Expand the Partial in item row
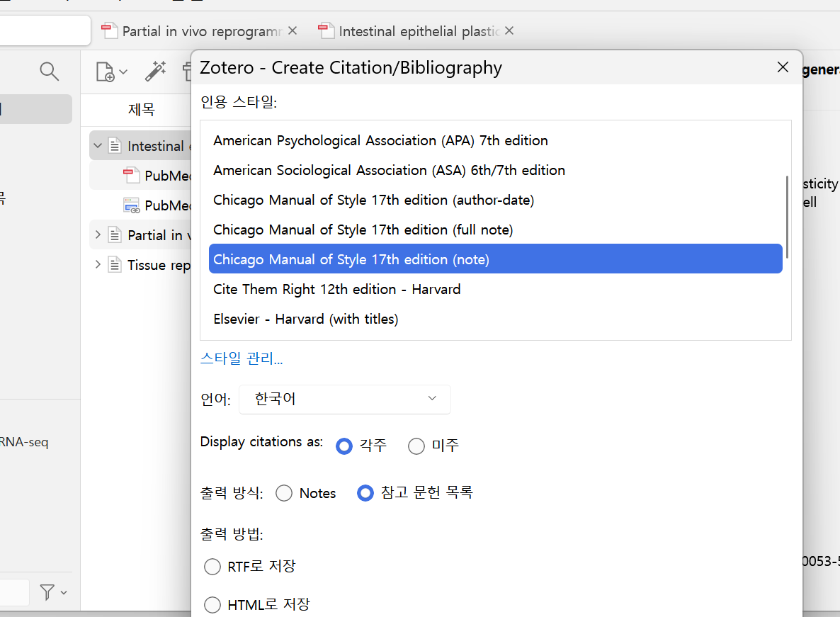The image size is (840, 617). pos(98,234)
